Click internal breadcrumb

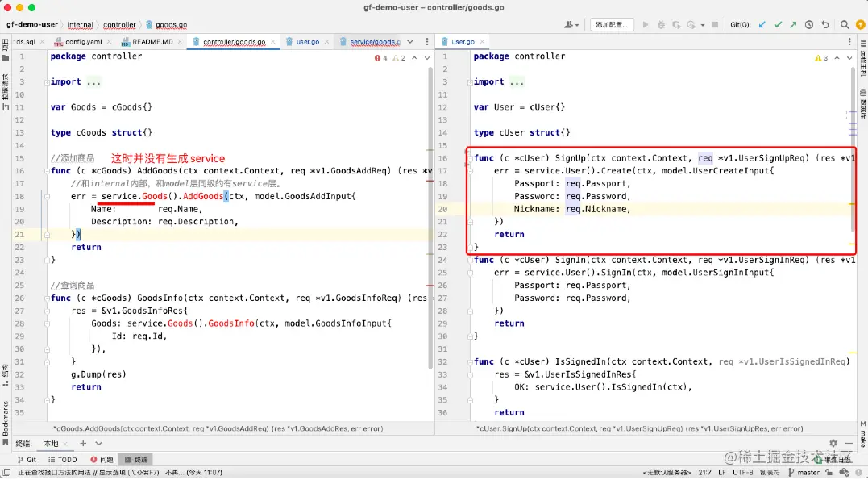pos(81,25)
